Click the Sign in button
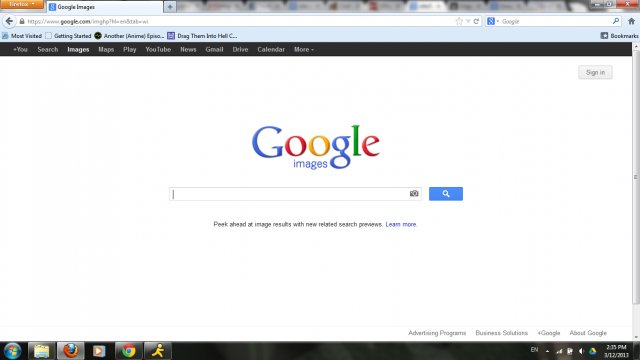 pos(595,72)
